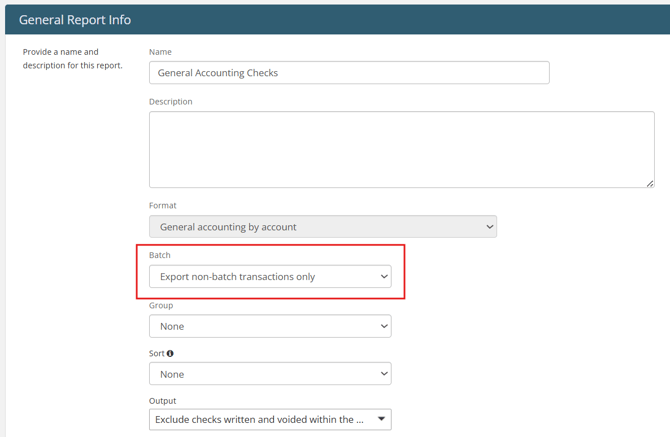Viewport: 670px width, 437px height.
Task: Grab the Description box resize handle
Action: pos(650,184)
